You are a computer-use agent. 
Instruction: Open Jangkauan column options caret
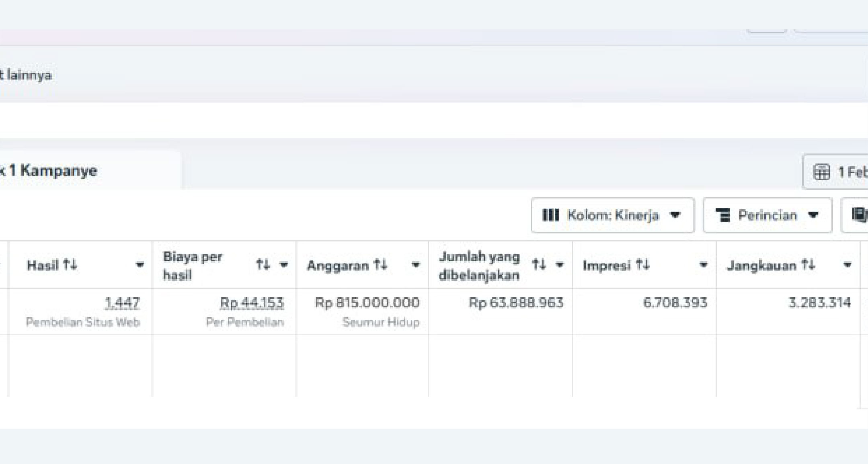[x=847, y=265]
